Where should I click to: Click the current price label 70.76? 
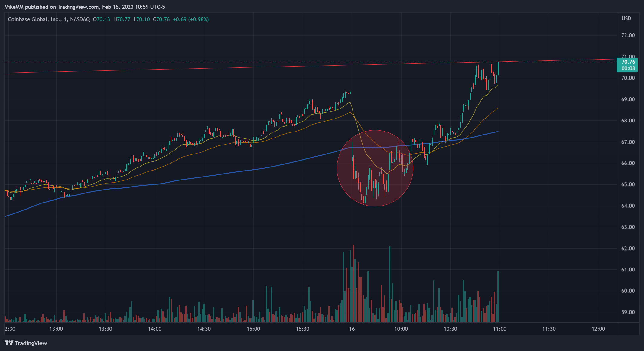[x=628, y=62]
